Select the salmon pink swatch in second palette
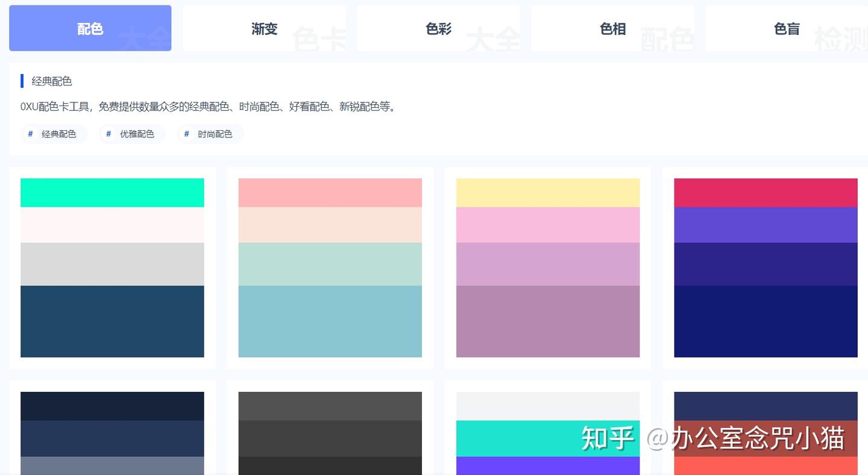This screenshot has width=868, height=475. point(330,193)
